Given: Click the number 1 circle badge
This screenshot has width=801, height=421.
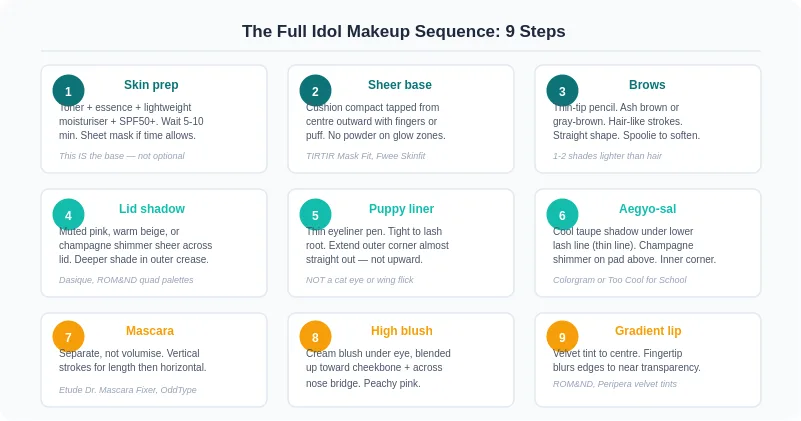Looking at the screenshot, I should point(68,91).
